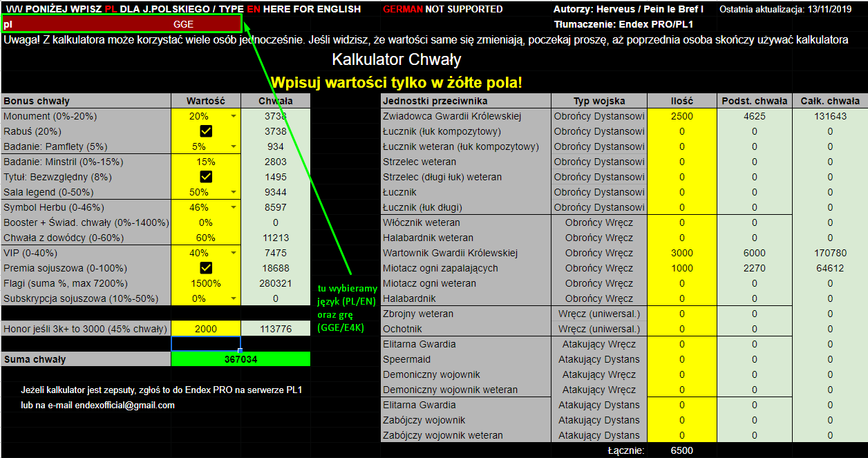Click the 'Ilość' column header
This screenshot has height=458, width=868.
682,101
